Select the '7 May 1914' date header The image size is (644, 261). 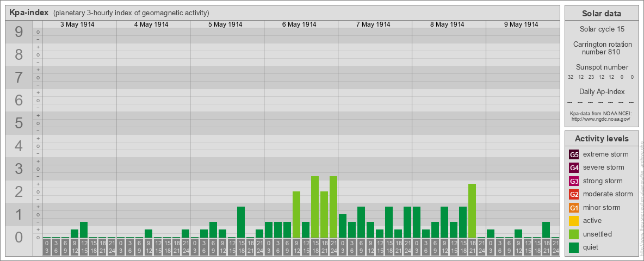tap(373, 24)
